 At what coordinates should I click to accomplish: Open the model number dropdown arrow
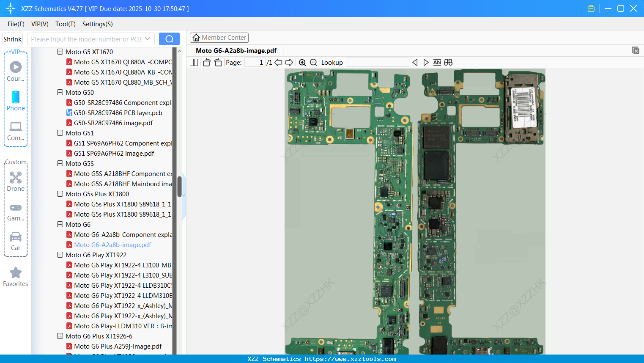[x=148, y=39]
